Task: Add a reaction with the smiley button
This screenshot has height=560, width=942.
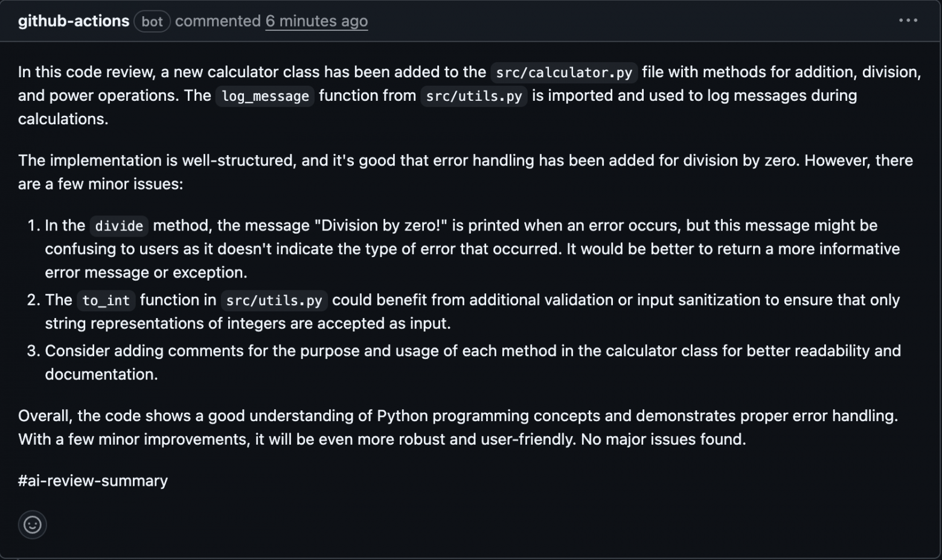Action: coord(33,524)
